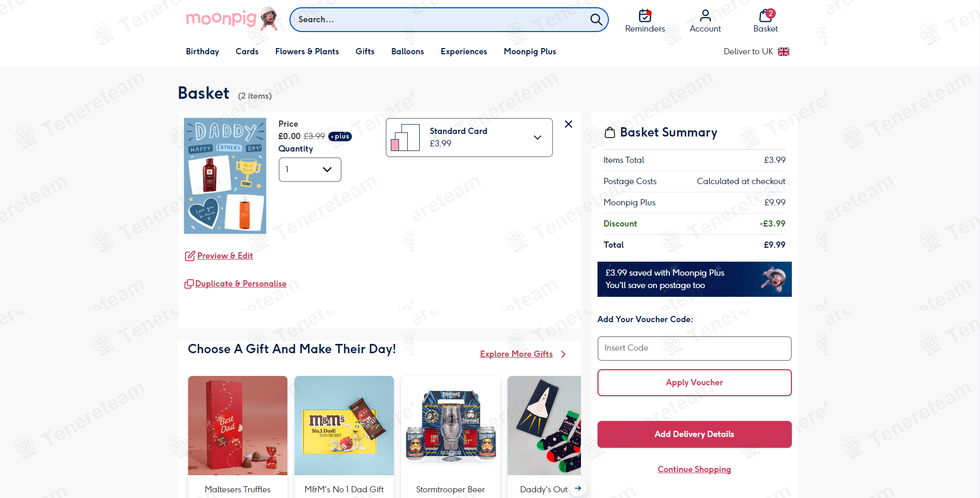Click the carousel next arrow on gifts
The image size is (980, 498).
(x=578, y=488)
